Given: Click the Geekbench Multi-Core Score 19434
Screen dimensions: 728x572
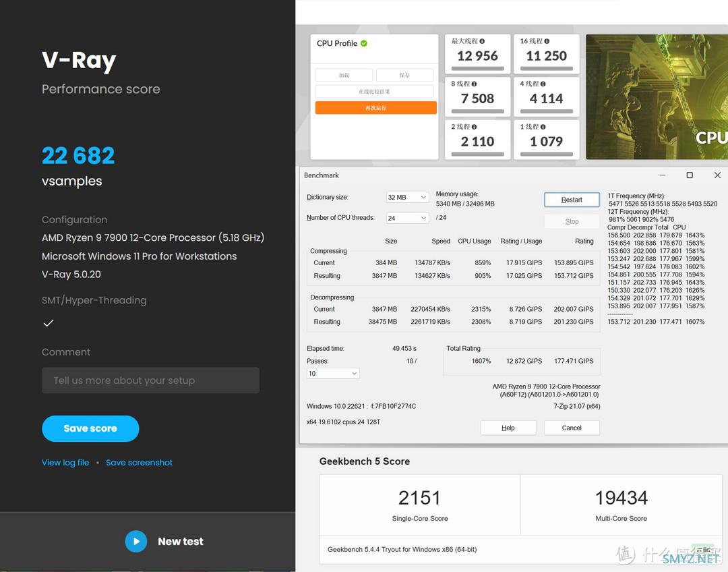Looking at the screenshot, I should [621, 498].
